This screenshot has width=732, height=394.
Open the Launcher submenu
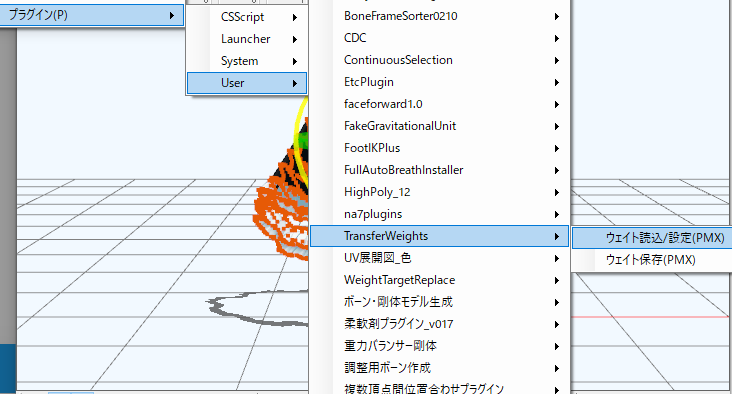pos(246,39)
